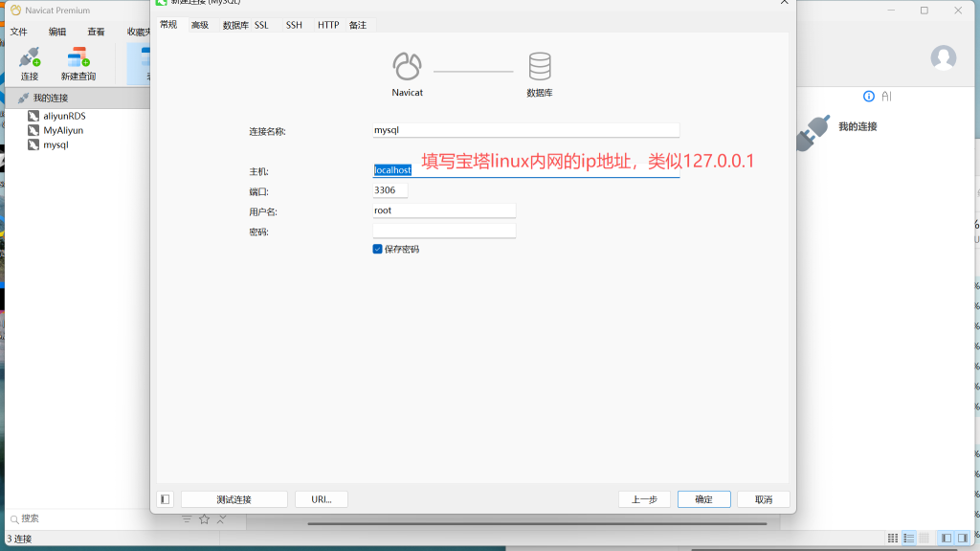980x551 pixels.
Task: Click the info icon in the right panel
Action: tap(869, 97)
